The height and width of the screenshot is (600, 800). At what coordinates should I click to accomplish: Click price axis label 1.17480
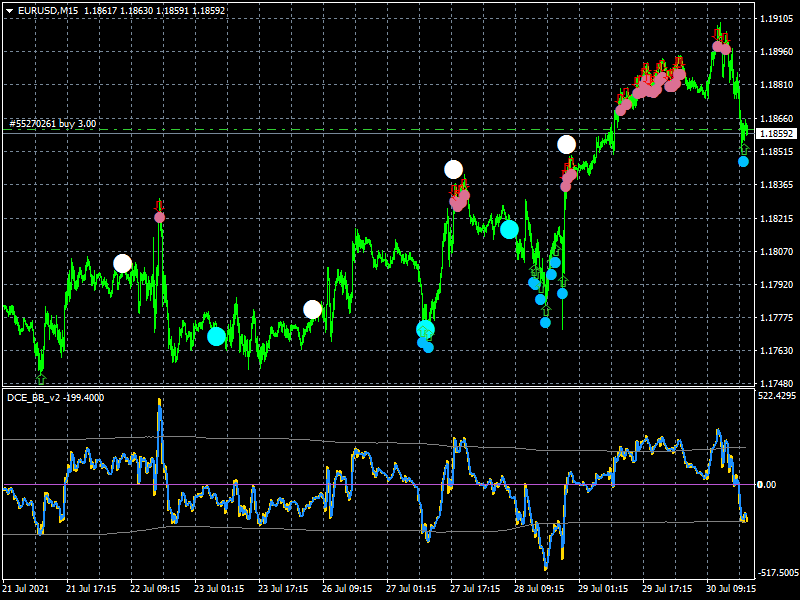click(777, 383)
